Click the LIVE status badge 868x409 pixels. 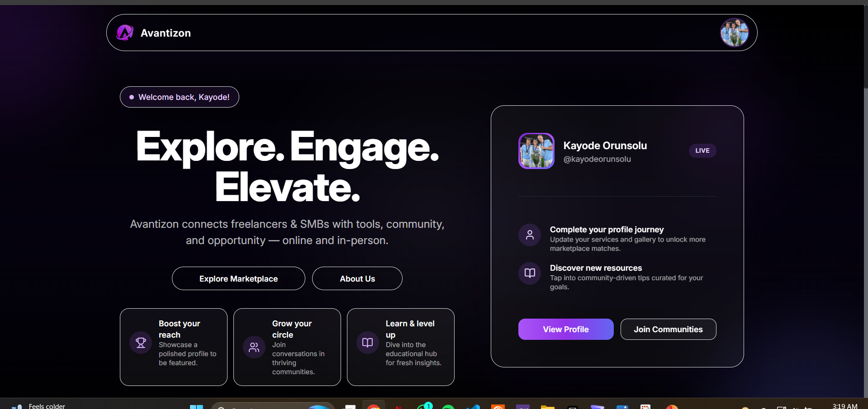click(x=702, y=150)
